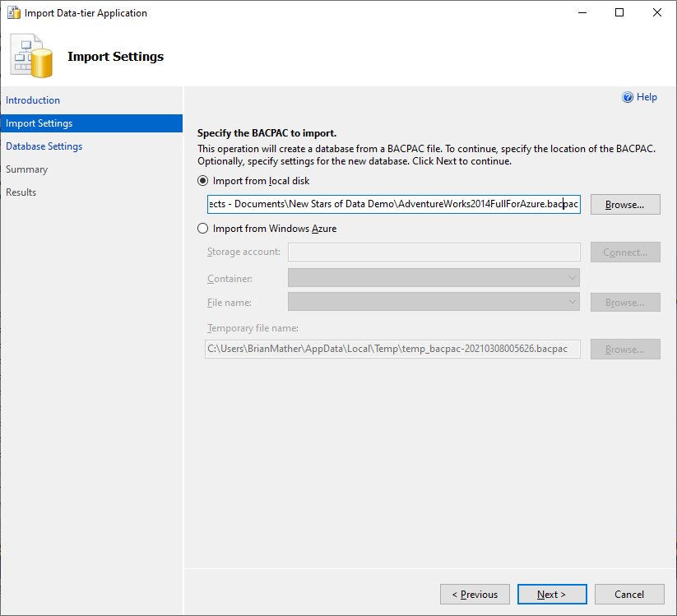Close the Import Data-tier Application dialog

coord(657,12)
